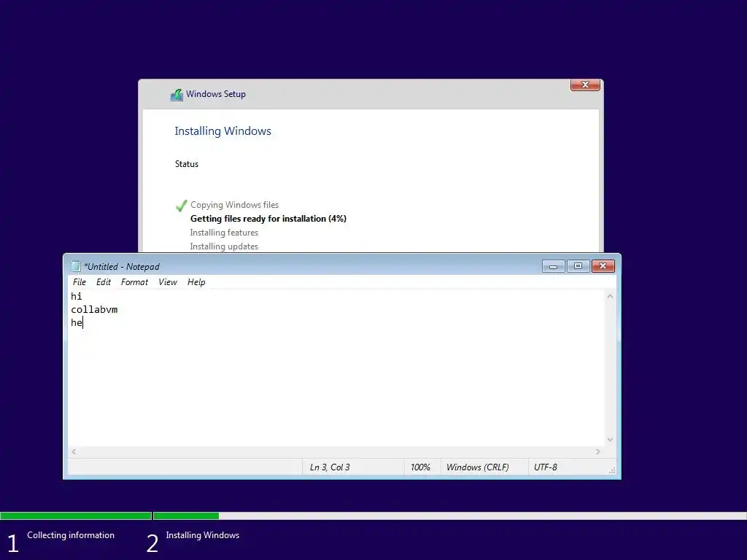Minimize the Notepad window
Image resolution: width=747 pixels, height=560 pixels.
553,266
